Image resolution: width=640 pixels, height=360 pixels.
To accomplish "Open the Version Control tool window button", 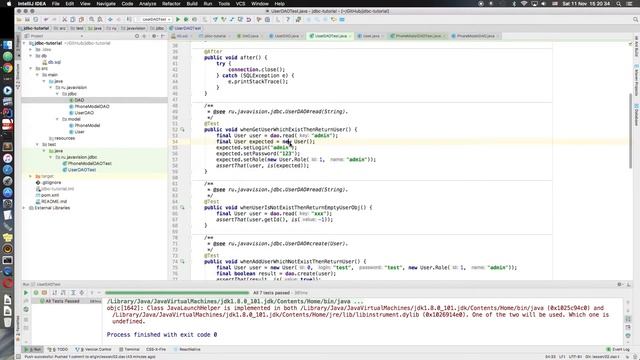I will click(93, 349).
